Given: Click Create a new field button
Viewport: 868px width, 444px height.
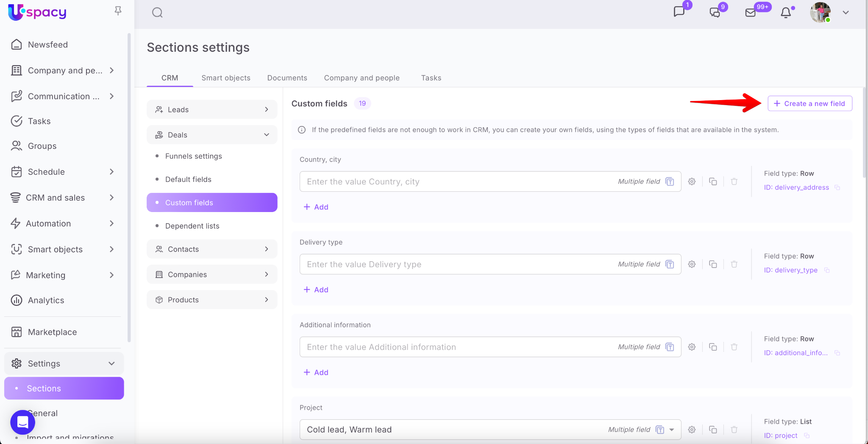Looking at the screenshot, I should coord(810,103).
